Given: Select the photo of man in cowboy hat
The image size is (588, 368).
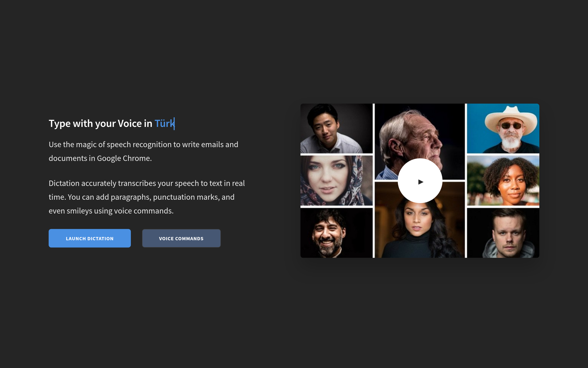Looking at the screenshot, I should tap(503, 128).
